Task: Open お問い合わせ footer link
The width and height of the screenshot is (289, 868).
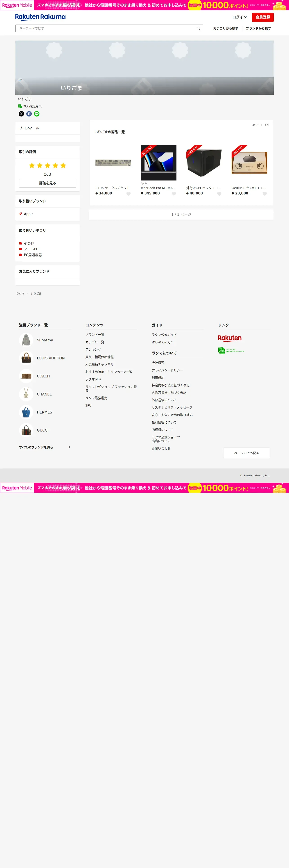Action: point(161,448)
